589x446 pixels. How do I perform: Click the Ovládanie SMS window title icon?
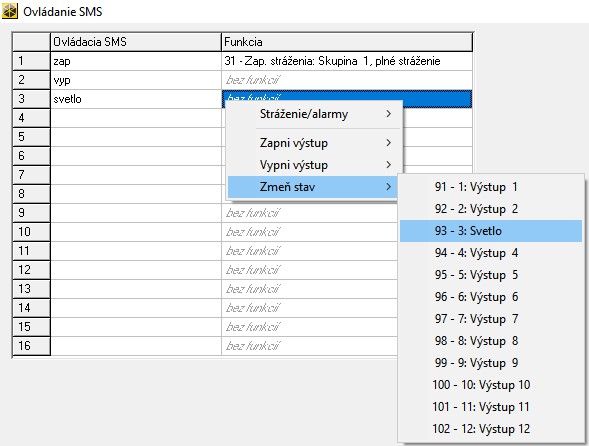(x=10, y=11)
